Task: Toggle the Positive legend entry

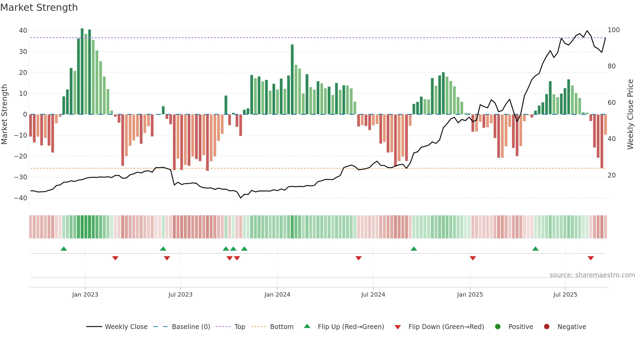Action: (514, 327)
